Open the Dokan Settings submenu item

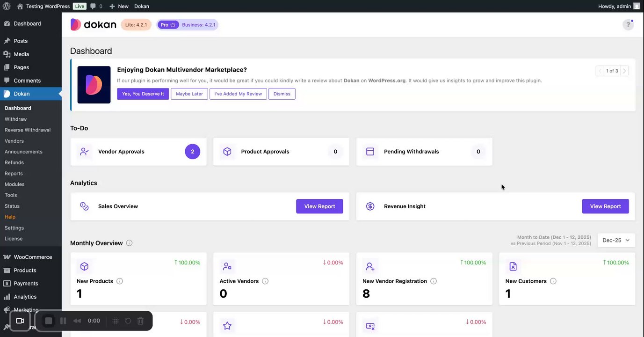coord(14,227)
